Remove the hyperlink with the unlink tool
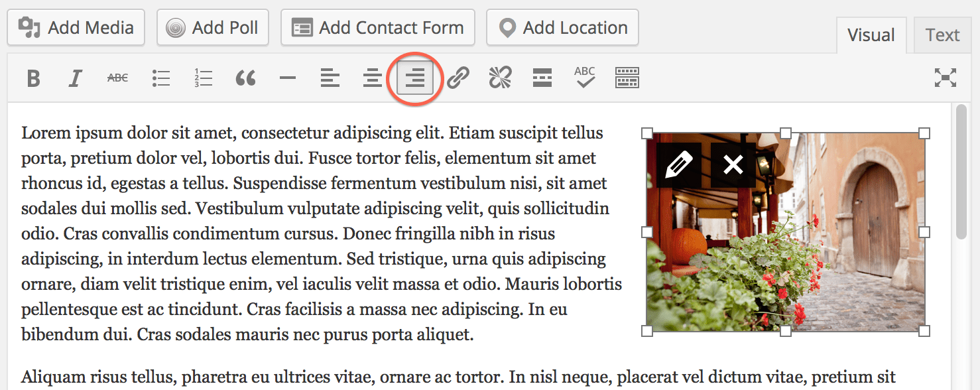Viewport: 980px width, 390px height. point(500,78)
